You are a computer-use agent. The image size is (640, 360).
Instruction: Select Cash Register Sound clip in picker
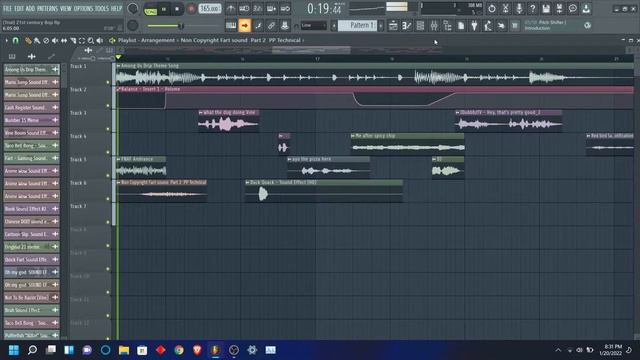pyautogui.click(x=31, y=108)
